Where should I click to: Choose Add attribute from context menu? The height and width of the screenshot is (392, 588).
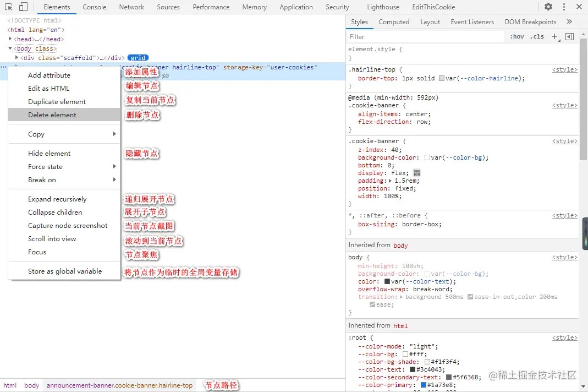coord(64,75)
